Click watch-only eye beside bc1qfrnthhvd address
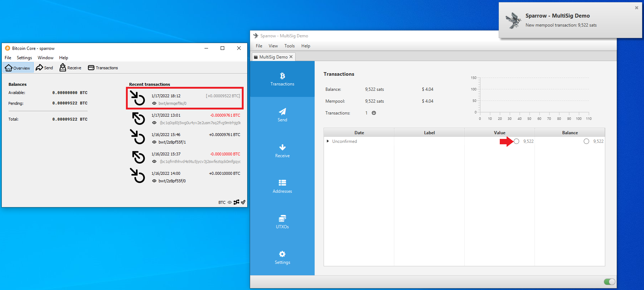Image resolution: width=644 pixels, height=290 pixels. tap(154, 162)
